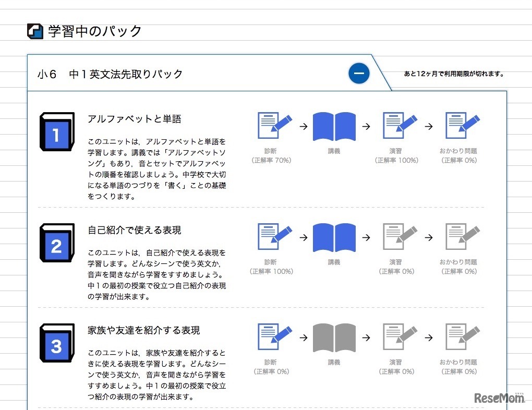Click the arrow between 診断 and 講義 in unit 1
The height and width of the screenshot is (410, 532).
point(304,125)
